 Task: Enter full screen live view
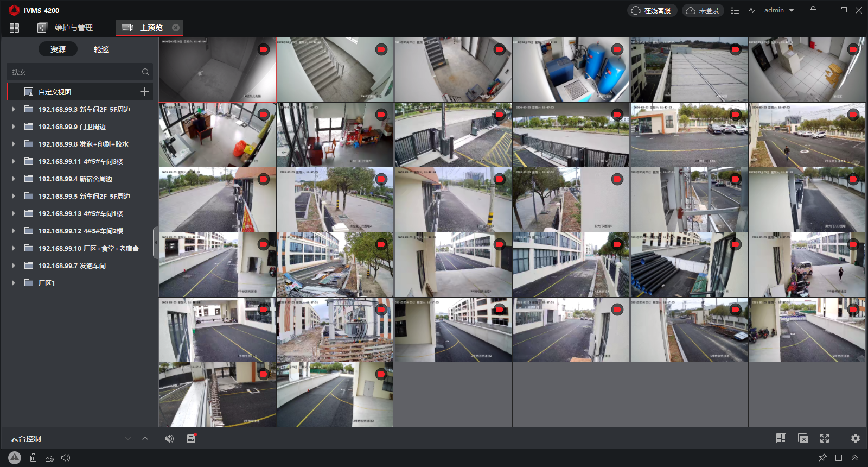tap(825, 438)
